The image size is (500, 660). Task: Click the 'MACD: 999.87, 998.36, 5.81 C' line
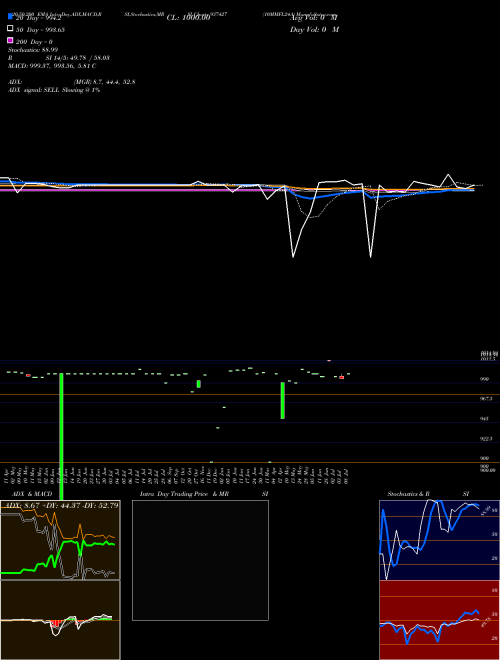[x=52, y=66]
